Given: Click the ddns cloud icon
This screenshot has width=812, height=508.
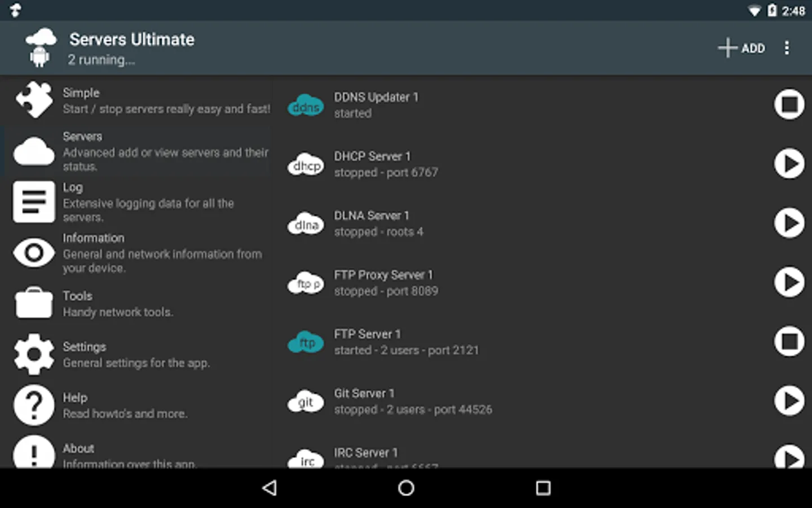Looking at the screenshot, I should [x=306, y=106].
